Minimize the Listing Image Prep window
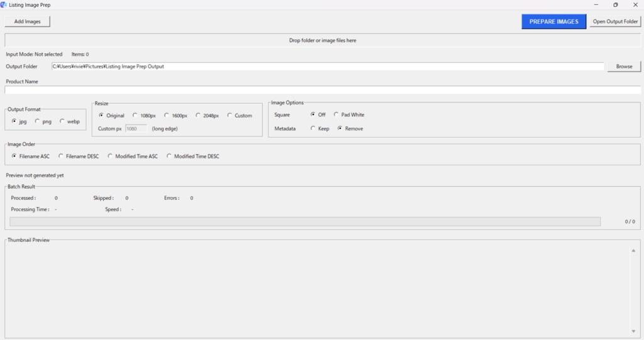 tap(596, 5)
